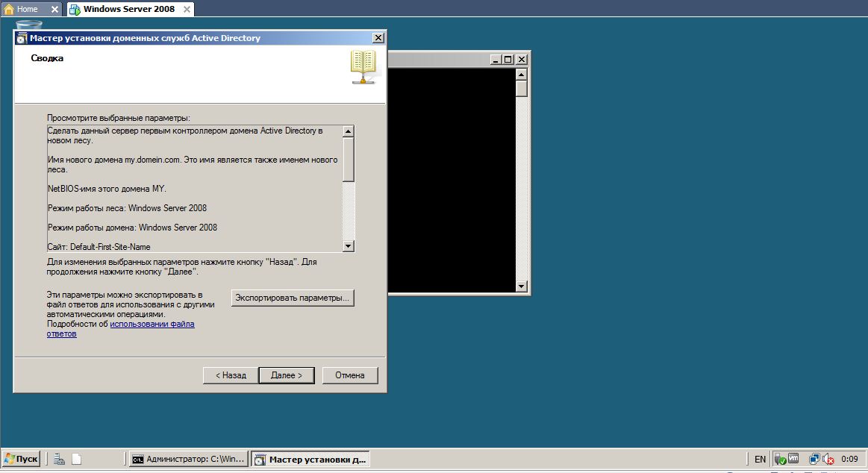The image size is (868, 473).
Task: Go back with the < Назад button
Action: 231,375
